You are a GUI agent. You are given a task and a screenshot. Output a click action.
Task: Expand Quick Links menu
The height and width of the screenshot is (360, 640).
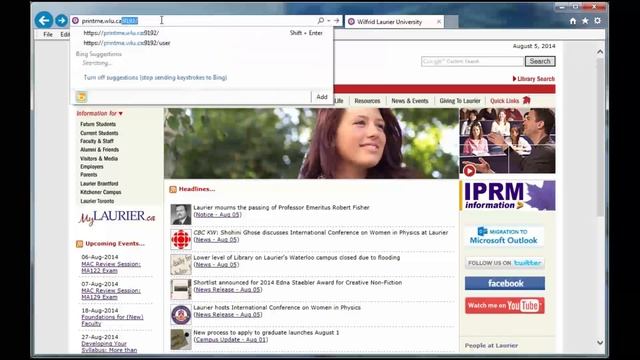coord(510,100)
